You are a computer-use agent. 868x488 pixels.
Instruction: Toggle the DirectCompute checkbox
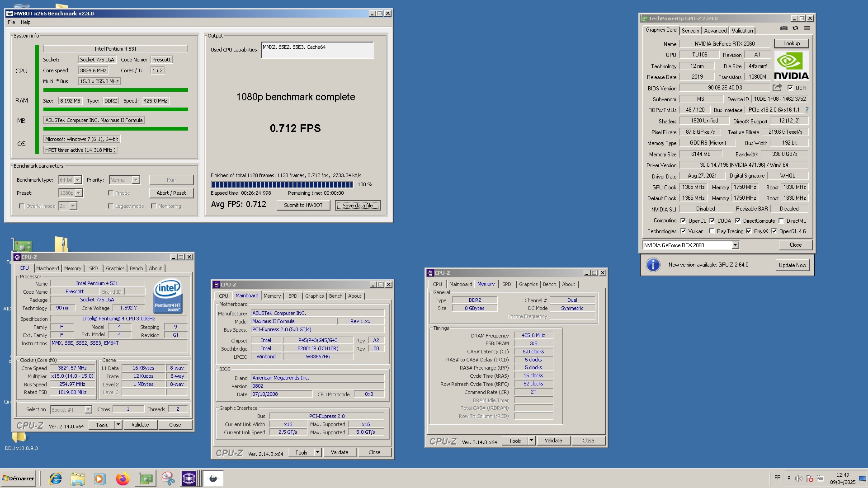coord(738,221)
